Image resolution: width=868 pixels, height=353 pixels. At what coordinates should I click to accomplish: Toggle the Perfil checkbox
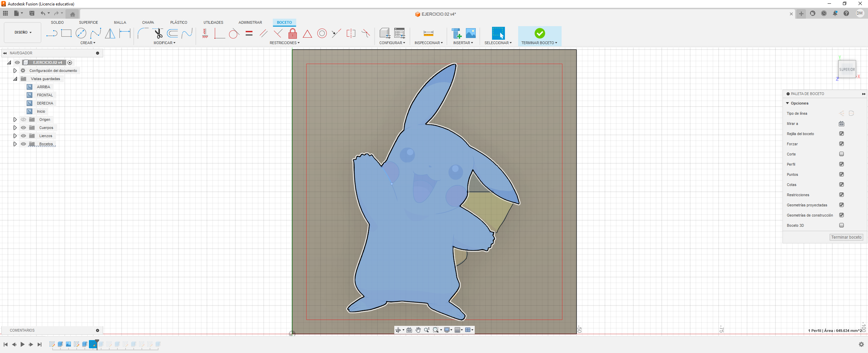[842, 164]
